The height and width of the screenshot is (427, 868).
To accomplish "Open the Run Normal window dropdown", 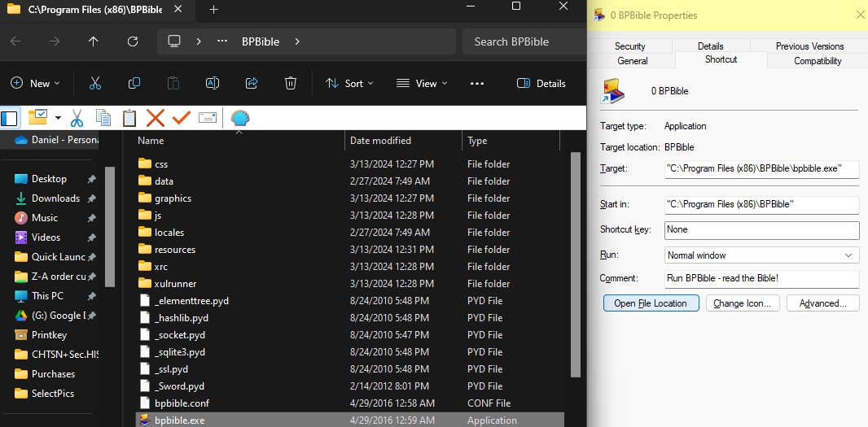I will click(x=761, y=255).
